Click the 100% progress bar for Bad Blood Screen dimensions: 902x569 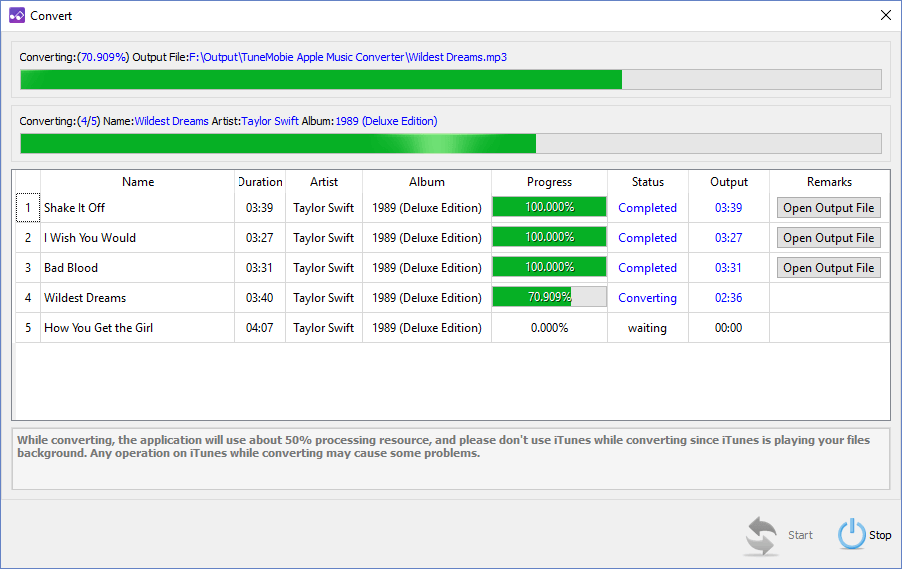(549, 267)
